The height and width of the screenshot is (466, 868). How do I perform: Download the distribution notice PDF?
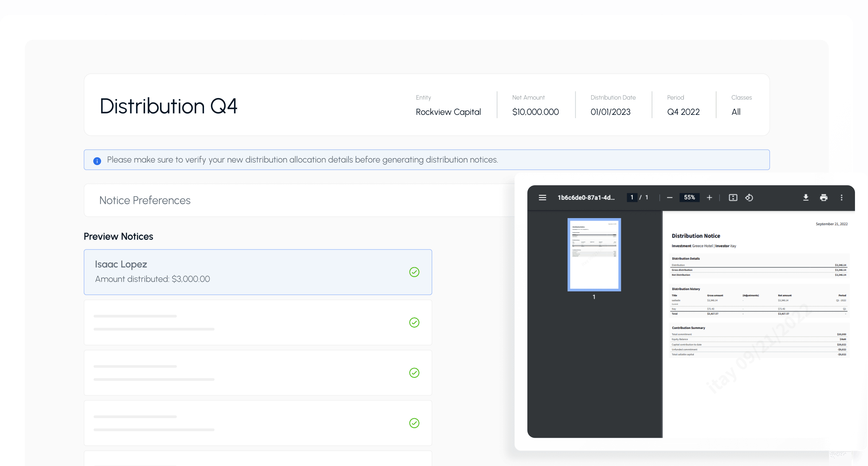tap(805, 198)
